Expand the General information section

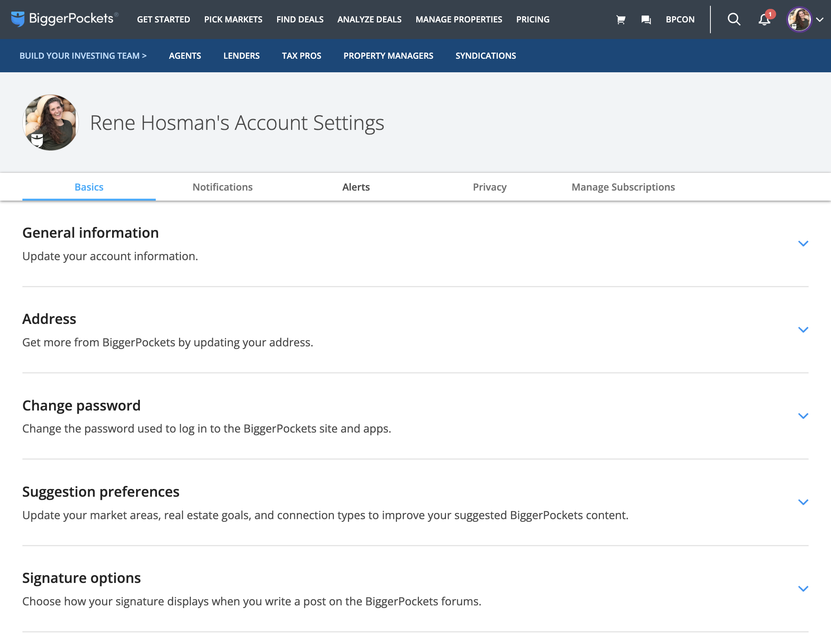tap(803, 244)
